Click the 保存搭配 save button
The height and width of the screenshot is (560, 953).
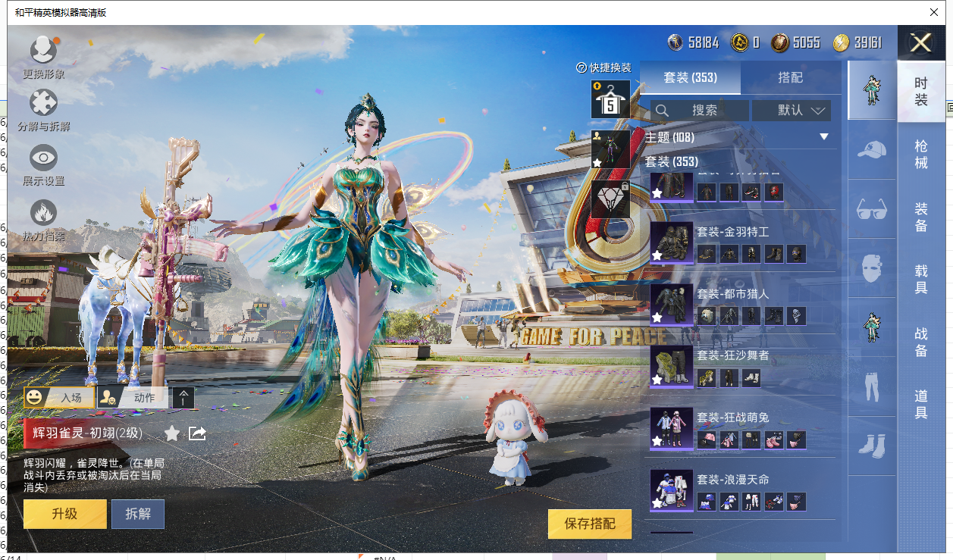click(x=590, y=524)
